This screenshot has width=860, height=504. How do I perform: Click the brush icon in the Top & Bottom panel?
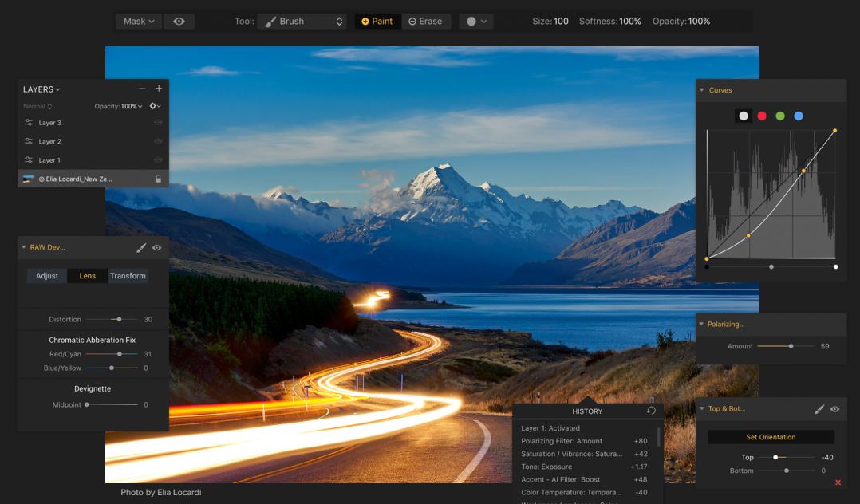[x=819, y=409]
